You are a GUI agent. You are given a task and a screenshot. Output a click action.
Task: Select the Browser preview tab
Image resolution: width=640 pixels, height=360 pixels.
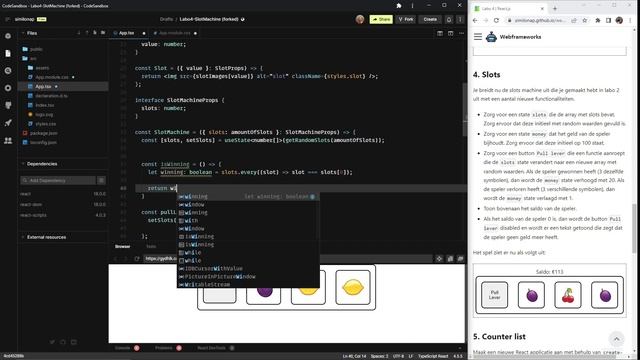click(122, 247)
